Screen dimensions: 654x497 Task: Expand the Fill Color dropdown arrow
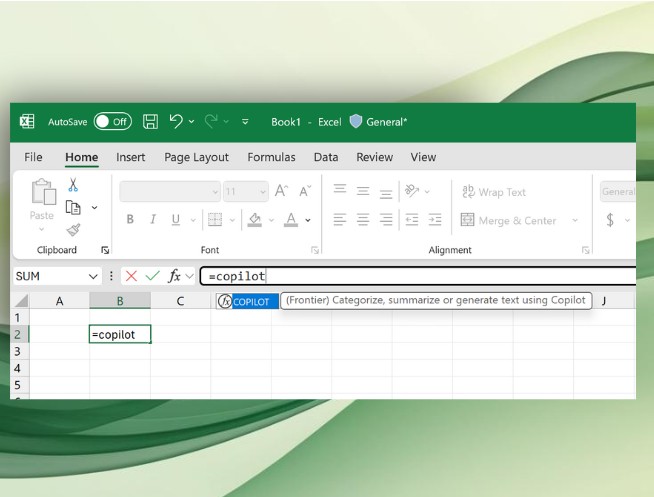(x=272, y=220)
